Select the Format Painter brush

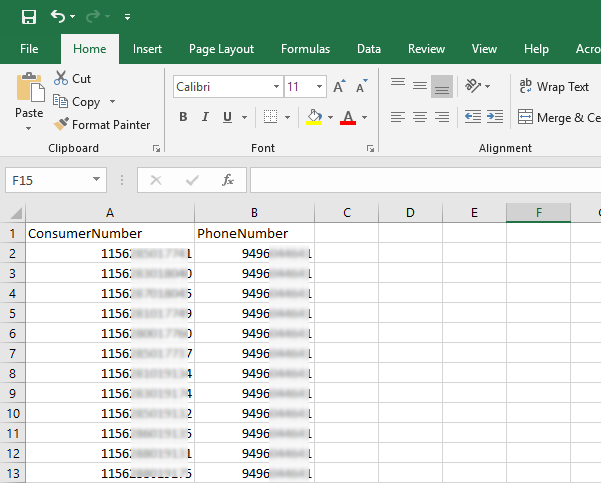pyautogui.click(x=62, y=125)
